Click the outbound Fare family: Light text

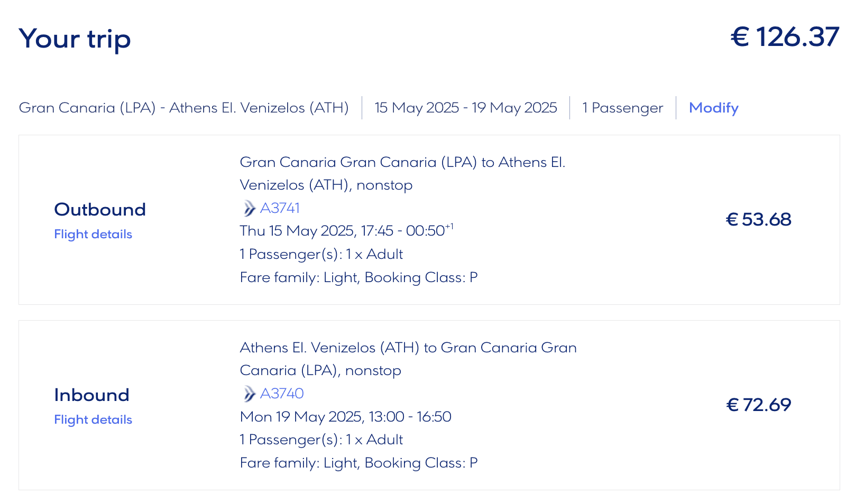pyautogui.click(x=300, y=277)
